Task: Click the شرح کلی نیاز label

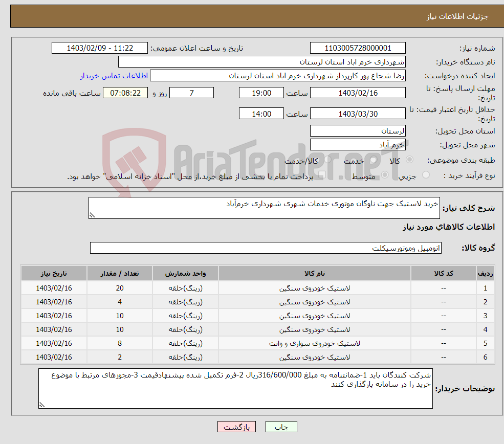Action: pos(469,208)
